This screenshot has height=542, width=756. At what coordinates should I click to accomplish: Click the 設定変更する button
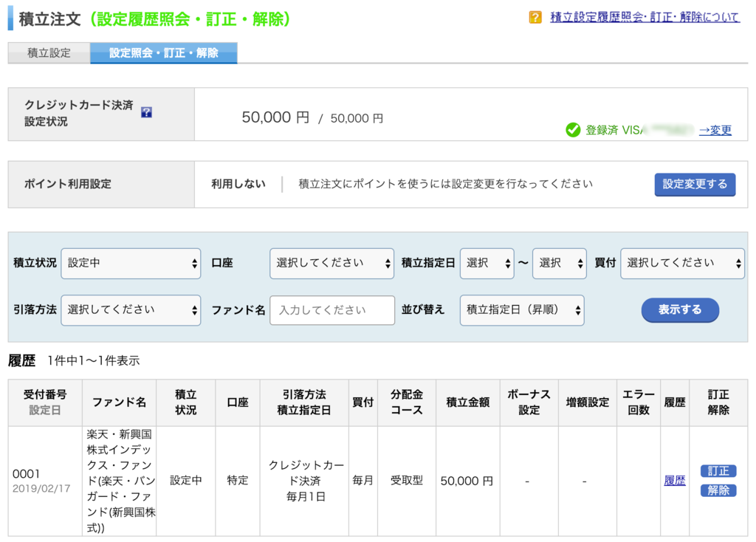695,184
